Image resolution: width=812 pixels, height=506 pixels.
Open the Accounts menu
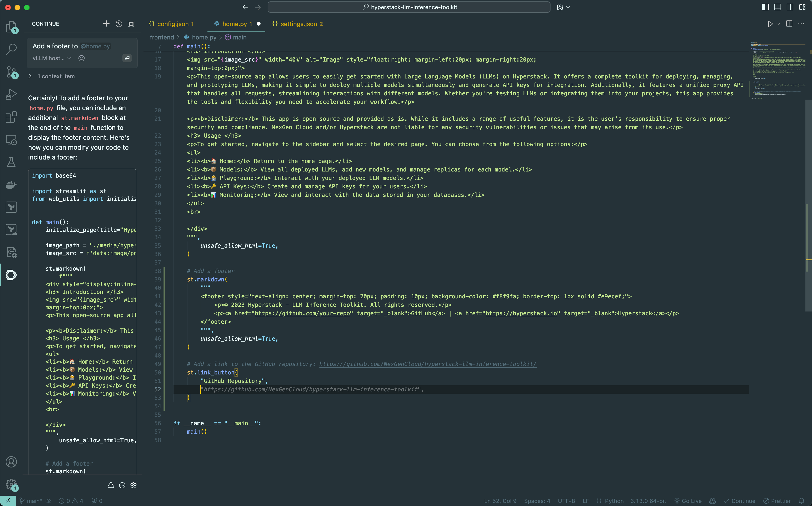pos(11,462)
